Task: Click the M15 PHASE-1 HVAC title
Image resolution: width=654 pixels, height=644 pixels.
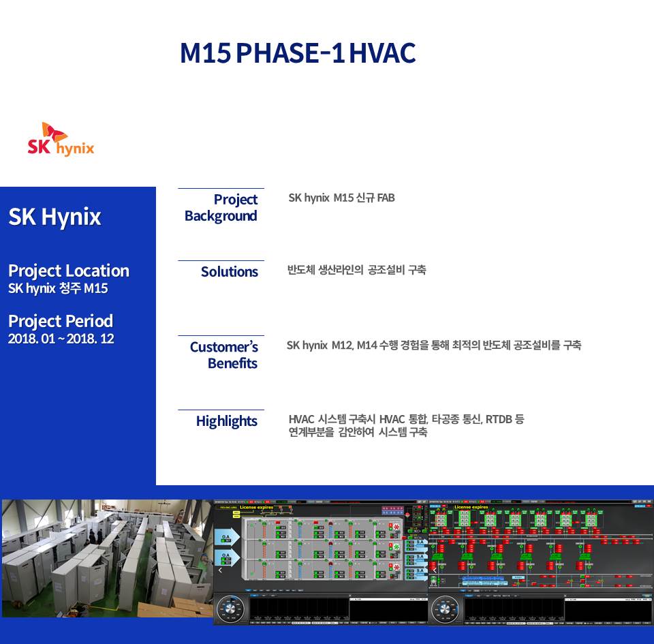Action: pyautogui.click(x=298, y=53)
